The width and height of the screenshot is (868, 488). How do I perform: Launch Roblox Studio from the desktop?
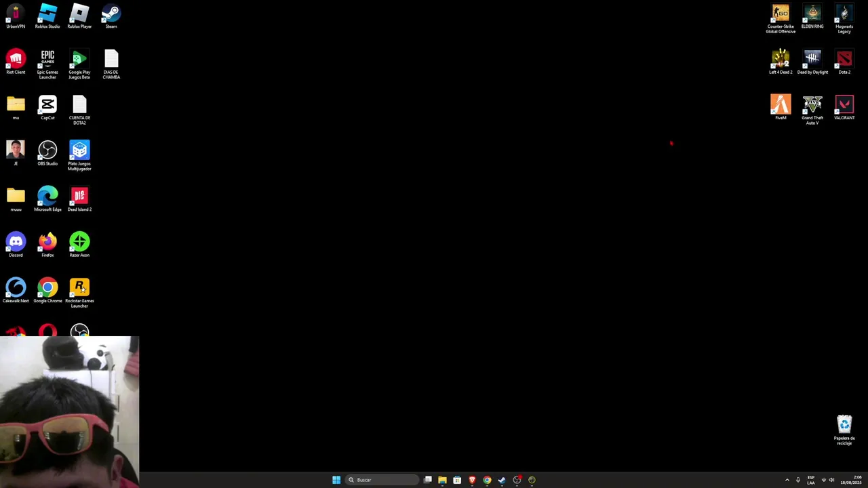click(47, 16)
